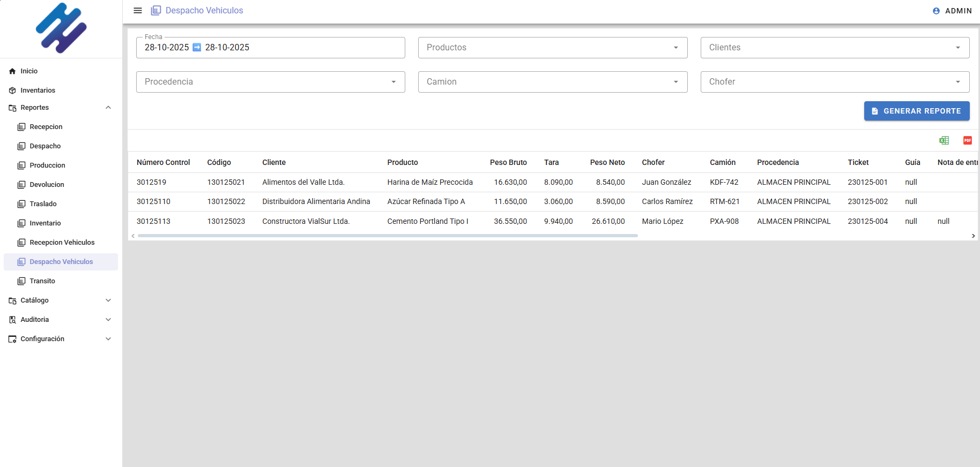Click the hamburger menu icon
Screen dimensions: 980x467
click(138, 11)
